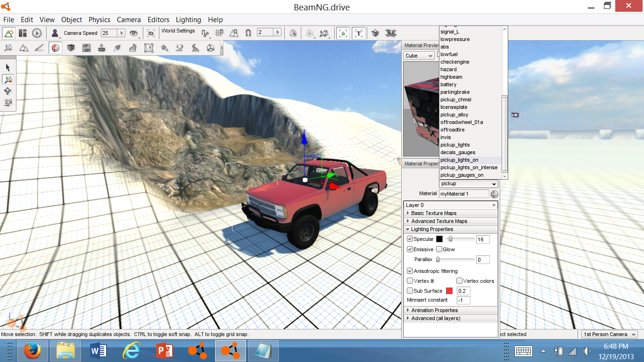Viewport: 644px width, 362px height.
Task: Open the Mesh Road Editor icon
Action: [133, 48]
